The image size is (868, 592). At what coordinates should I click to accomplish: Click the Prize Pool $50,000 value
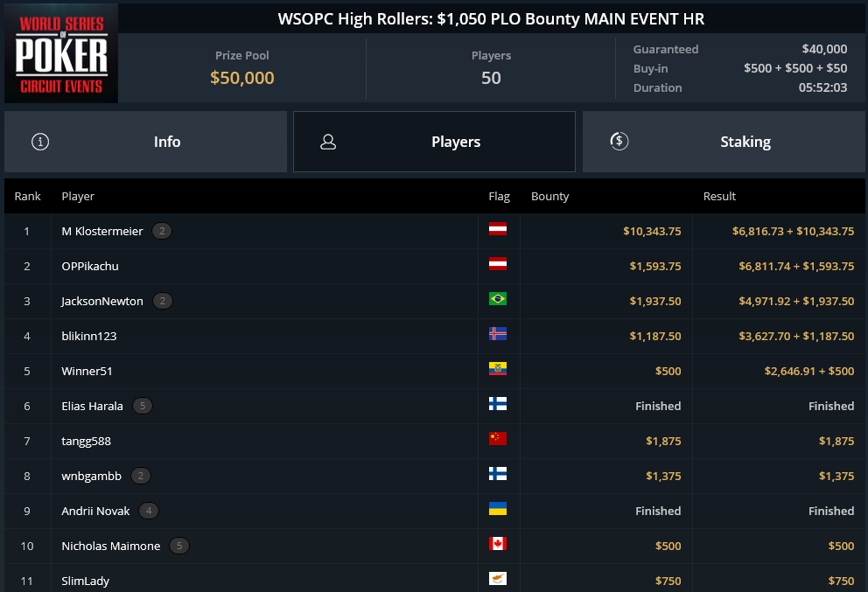click(241, 78)
